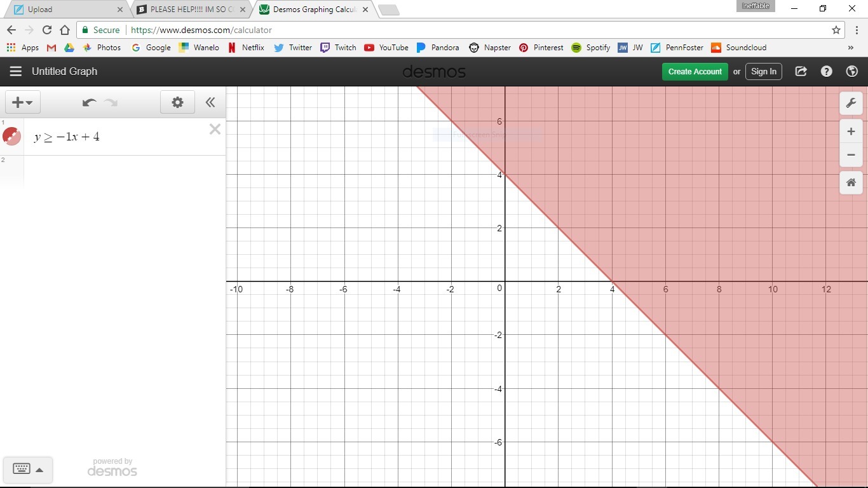
Task: View site security info via Secure lock
Action: [x=101, y=30]
